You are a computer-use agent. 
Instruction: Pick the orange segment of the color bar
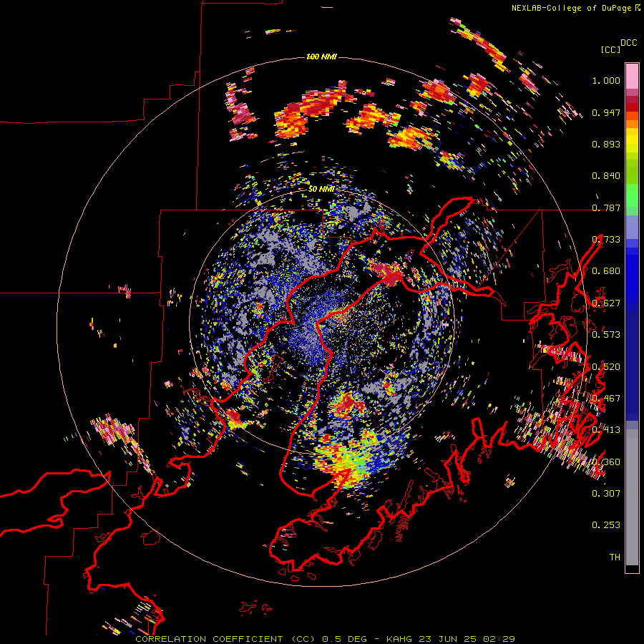pyautogui.click(x=632, y=124)
